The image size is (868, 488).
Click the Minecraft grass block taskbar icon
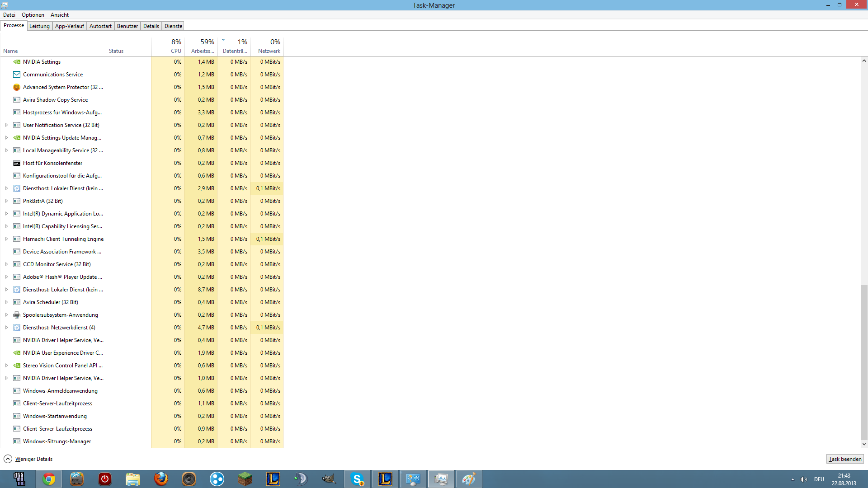point(245,479)
